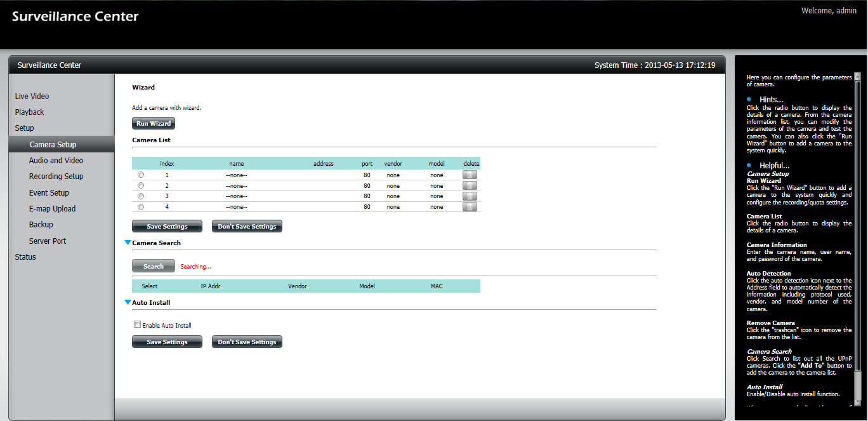The image size is (868, 421).
Task: Click the 'Welcome, admin' text
Action: 829,11
